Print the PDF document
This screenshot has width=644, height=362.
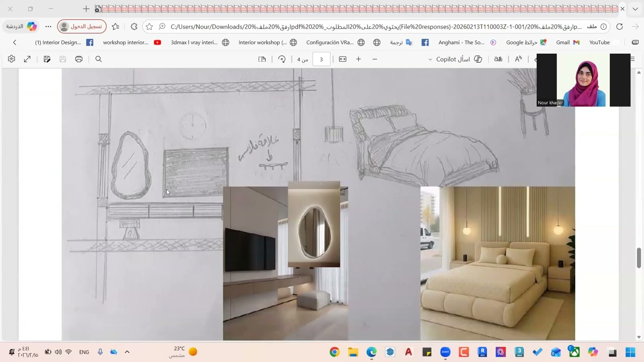coord(79,59)
